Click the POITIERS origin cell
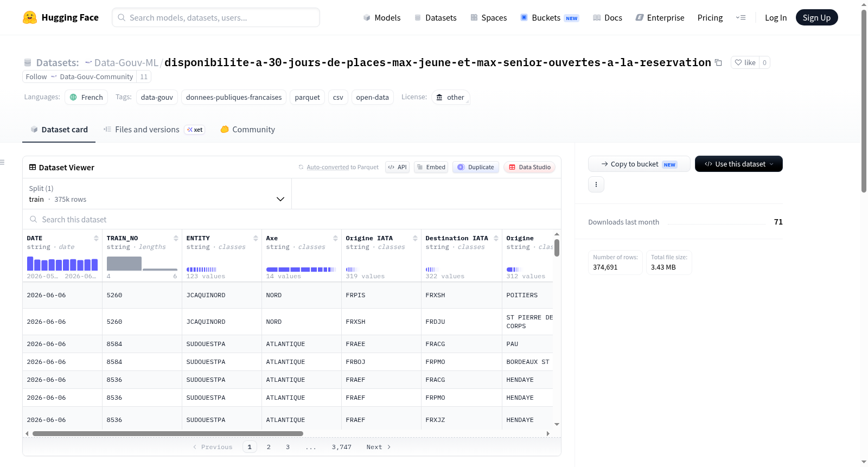This screenshot has height=467, width=868. pyautogui.click(x=527, y=295)
